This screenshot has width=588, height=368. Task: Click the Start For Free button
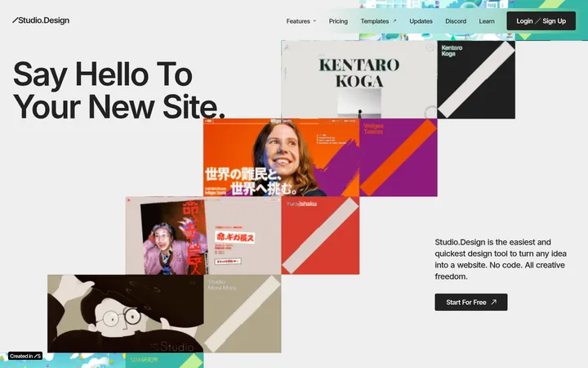coord(471,302)
